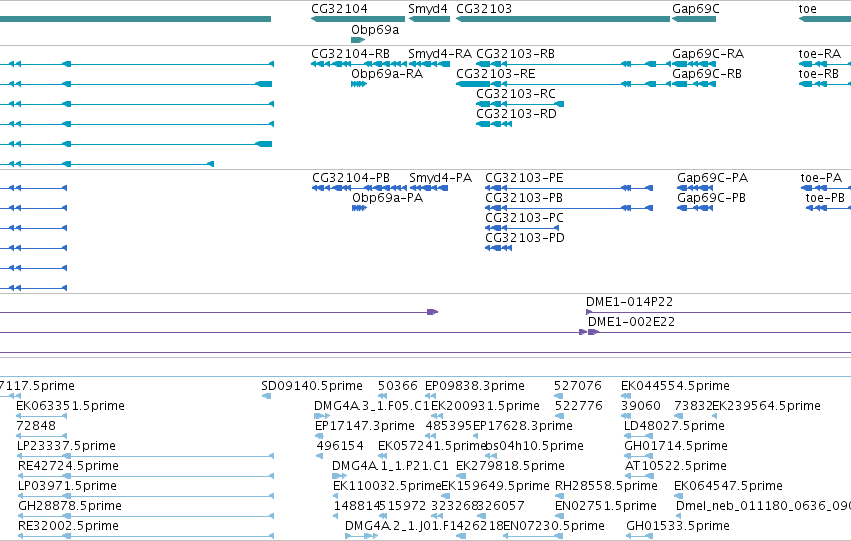851x541 pixels.
Task: Click the long CG32103 gene span bar
Action: (563, 20)
